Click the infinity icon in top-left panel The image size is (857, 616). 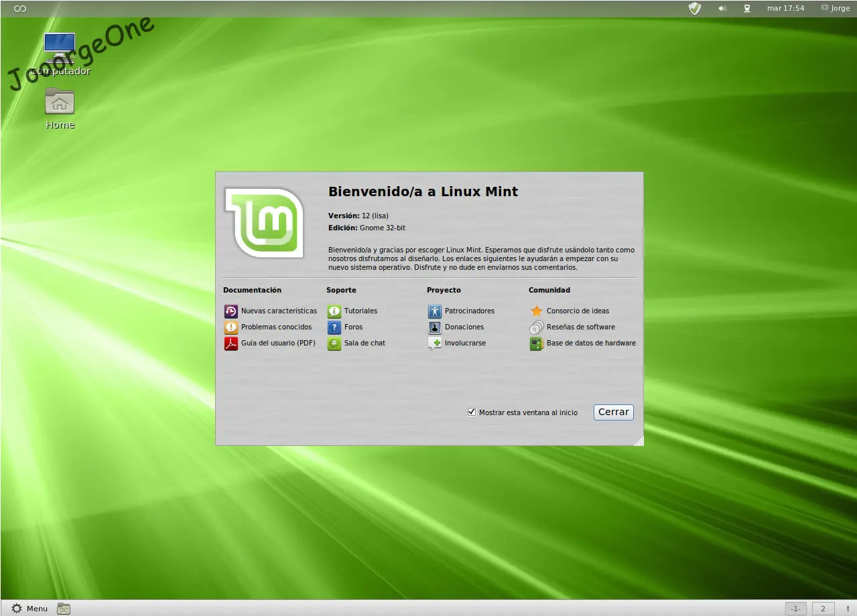tap(20, 8)
